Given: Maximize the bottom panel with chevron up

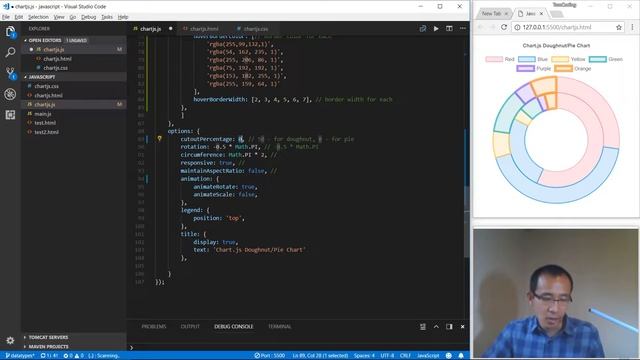Looking at the screenshot, I should pos(436,327).
